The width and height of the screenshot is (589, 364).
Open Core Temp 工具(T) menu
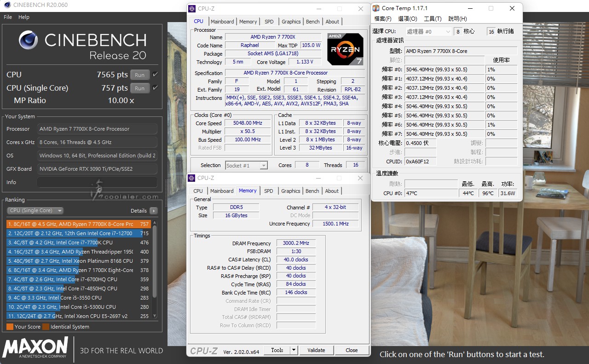[x=433, y=19]
